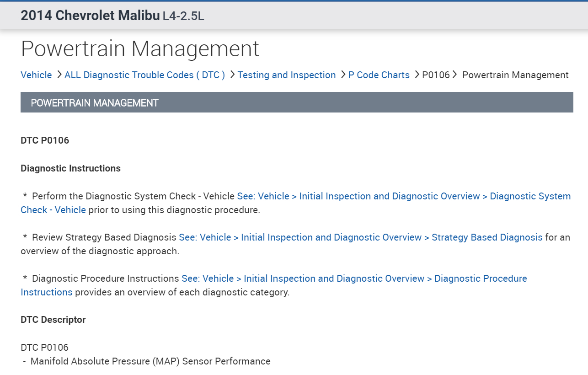
Task: Click the 2014 Chevrolet Malibu header title
Action: click(x=91, y=16)
